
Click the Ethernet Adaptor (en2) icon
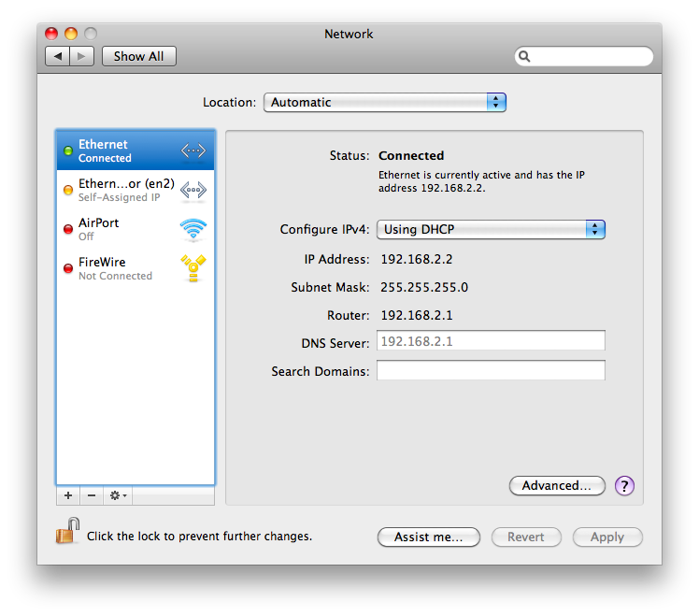pyautogui.click(x=193, y=190)
